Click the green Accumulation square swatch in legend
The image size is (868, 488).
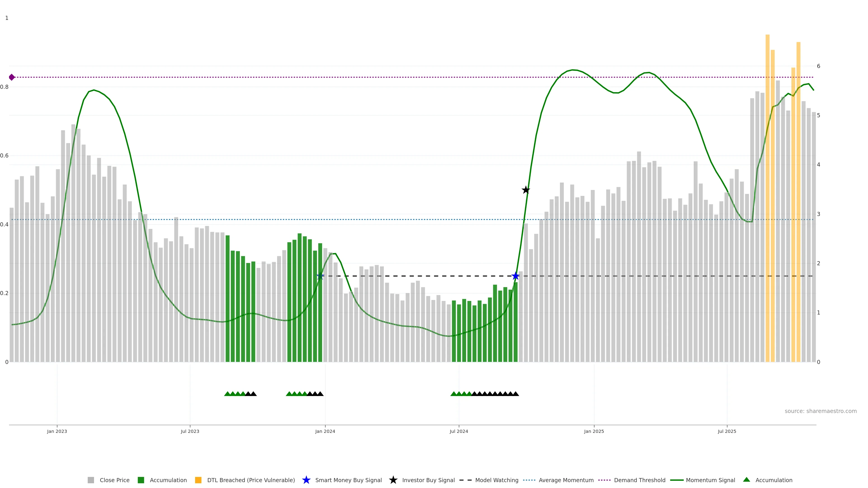point(141,480)
